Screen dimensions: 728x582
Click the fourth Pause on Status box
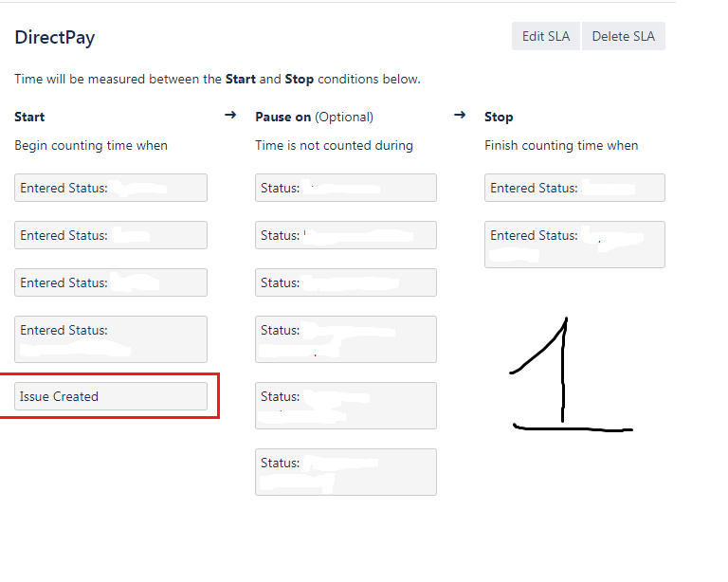[346, 339]
